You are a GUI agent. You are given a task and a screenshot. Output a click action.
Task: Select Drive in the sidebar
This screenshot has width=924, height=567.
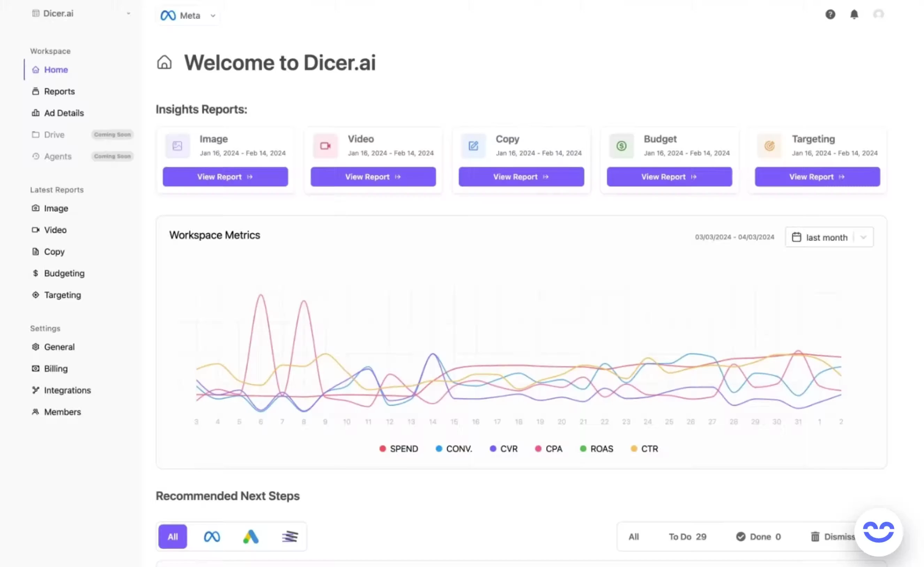coord(54,135)
